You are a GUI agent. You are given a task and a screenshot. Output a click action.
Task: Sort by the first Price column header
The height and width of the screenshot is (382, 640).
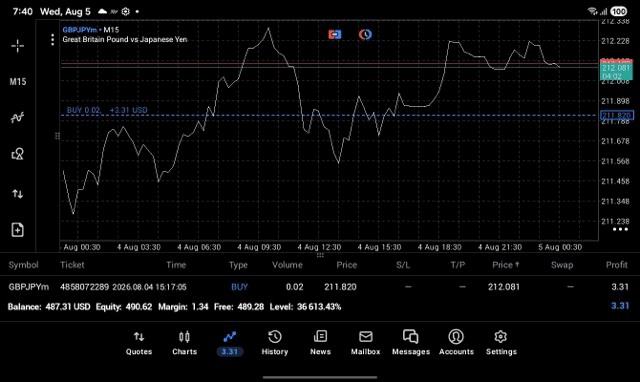(x=347, y=265)
